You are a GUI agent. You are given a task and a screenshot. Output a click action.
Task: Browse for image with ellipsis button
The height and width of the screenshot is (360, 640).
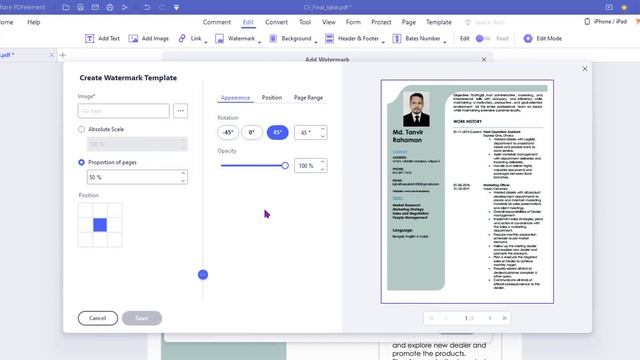click(180, 111)
